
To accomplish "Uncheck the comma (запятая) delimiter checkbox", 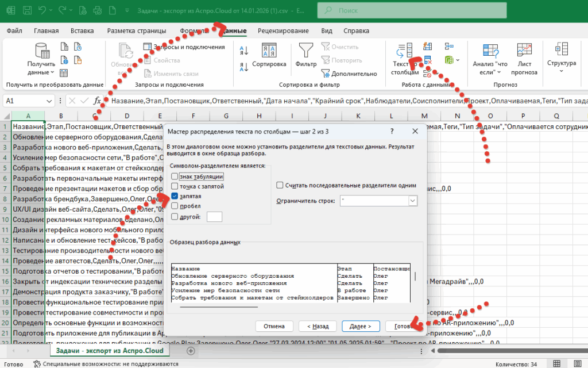I will (175, 197).
